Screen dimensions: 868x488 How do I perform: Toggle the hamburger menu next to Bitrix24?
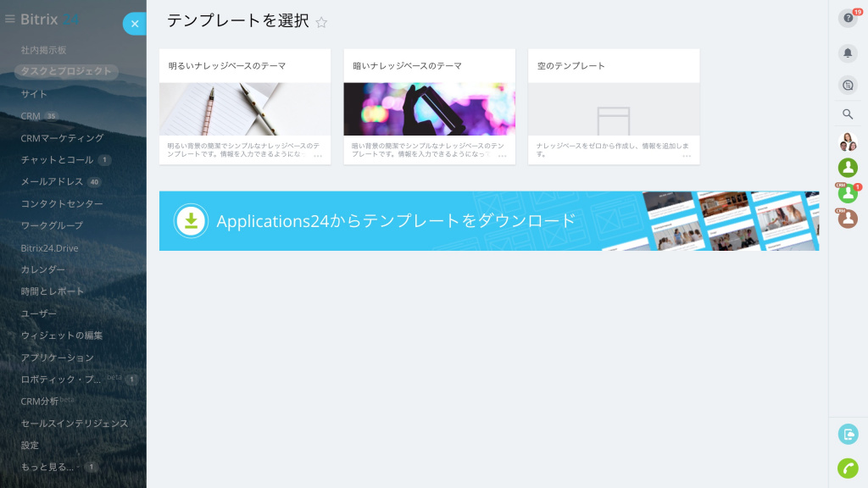coord(9,19)
